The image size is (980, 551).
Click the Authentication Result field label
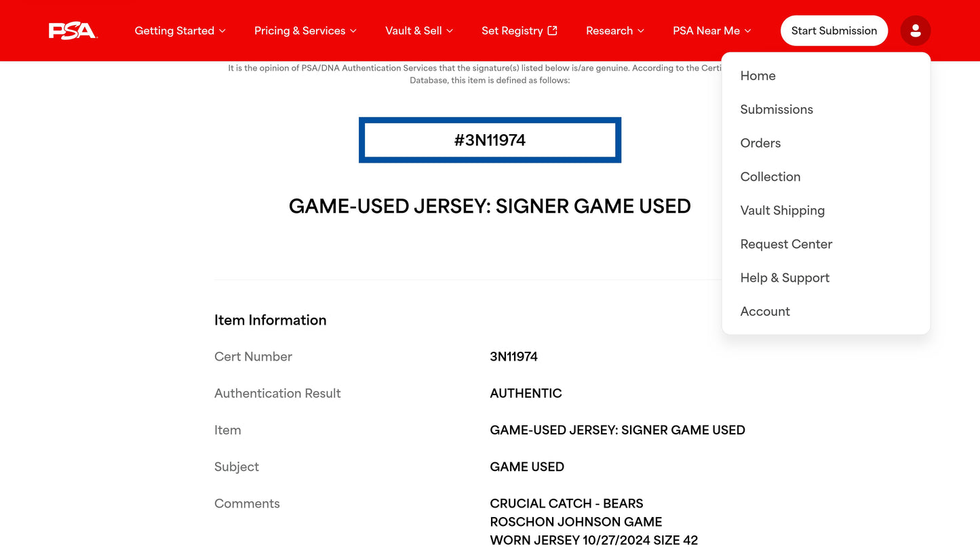pos(277,393)
